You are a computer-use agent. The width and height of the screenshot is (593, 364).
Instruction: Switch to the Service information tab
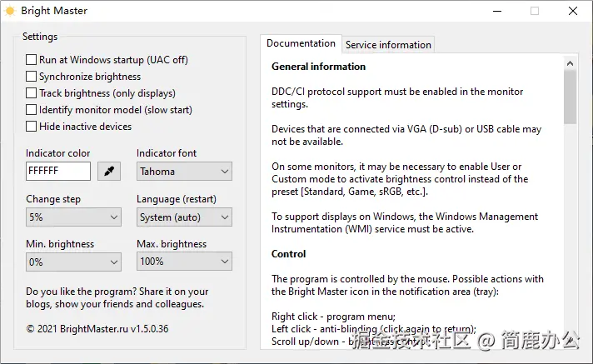tap(388, 45)
